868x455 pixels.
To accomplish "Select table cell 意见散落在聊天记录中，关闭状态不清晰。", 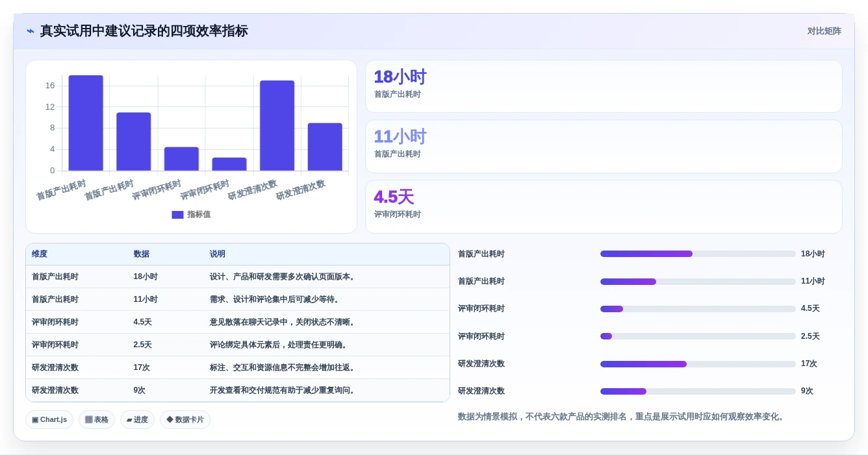I will click(x=283, y=322).
